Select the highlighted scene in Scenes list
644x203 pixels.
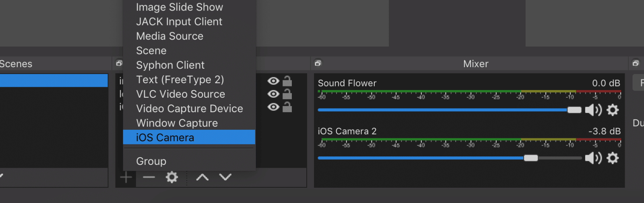(x=54, y=80)
